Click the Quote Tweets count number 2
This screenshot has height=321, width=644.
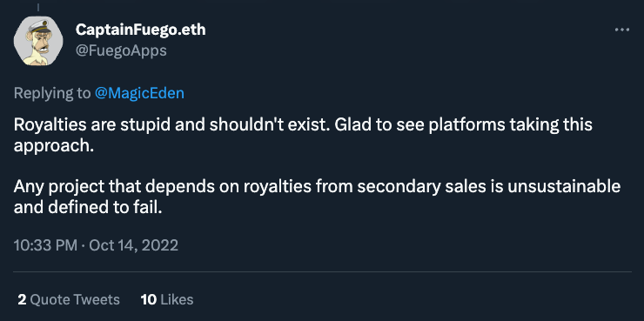[22, 299]
